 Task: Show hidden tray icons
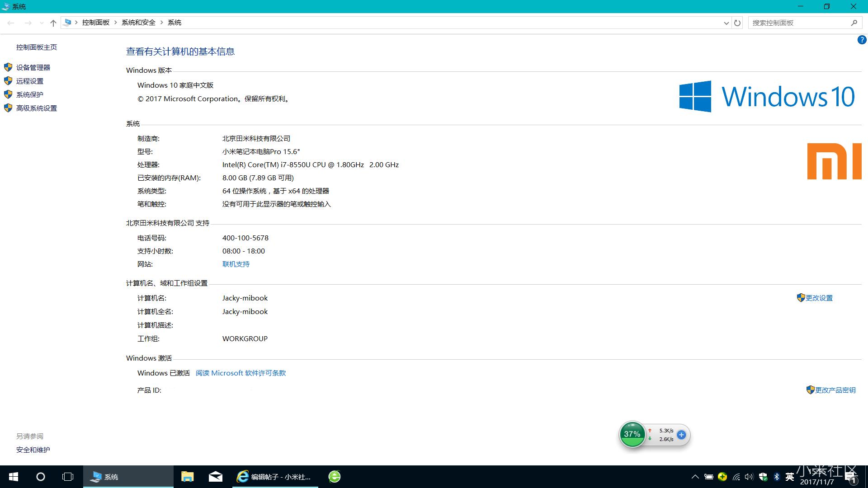point(695,477)
